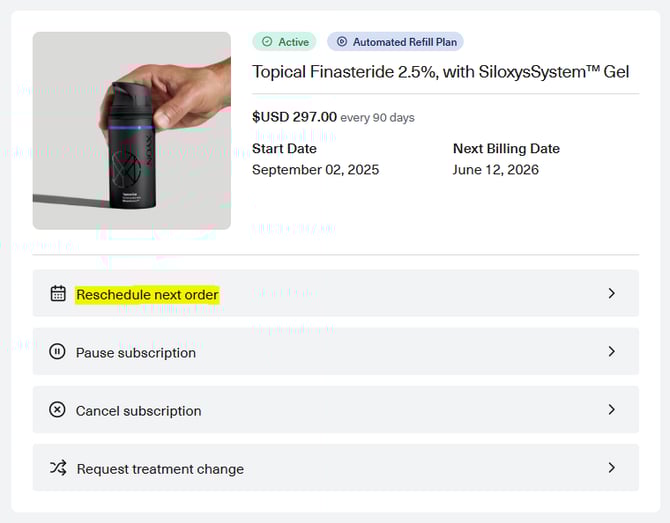
Task: Expand the Pause subscription chevron
Action: point(612,352)
